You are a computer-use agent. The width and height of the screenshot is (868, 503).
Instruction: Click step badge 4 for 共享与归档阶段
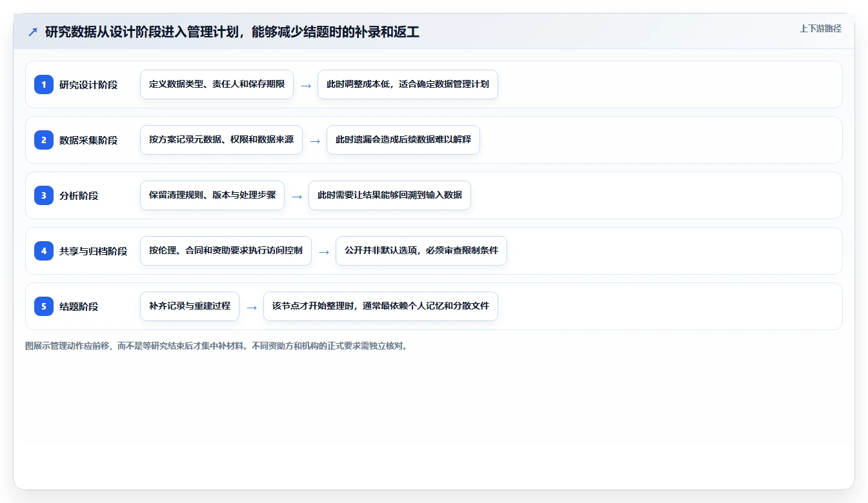[44, 250]
